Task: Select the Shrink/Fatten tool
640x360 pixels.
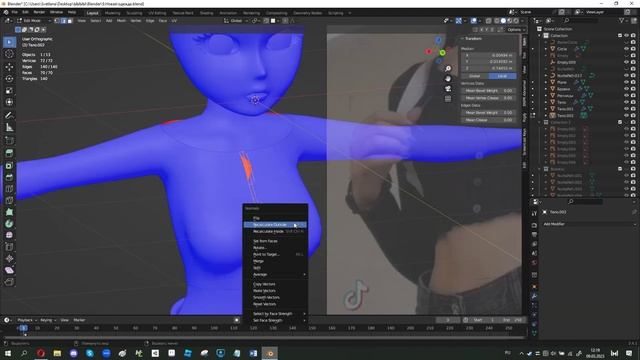Action: (x=9, y=258)
